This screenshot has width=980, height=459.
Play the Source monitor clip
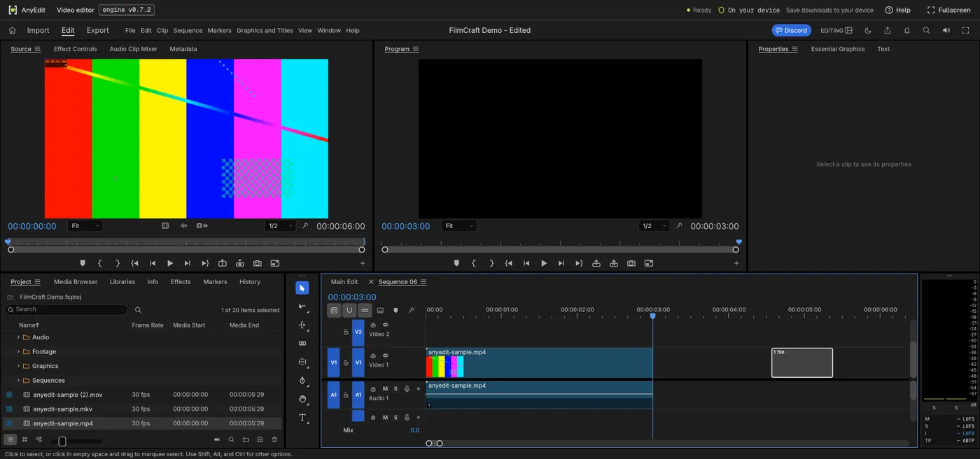[170, 263]
